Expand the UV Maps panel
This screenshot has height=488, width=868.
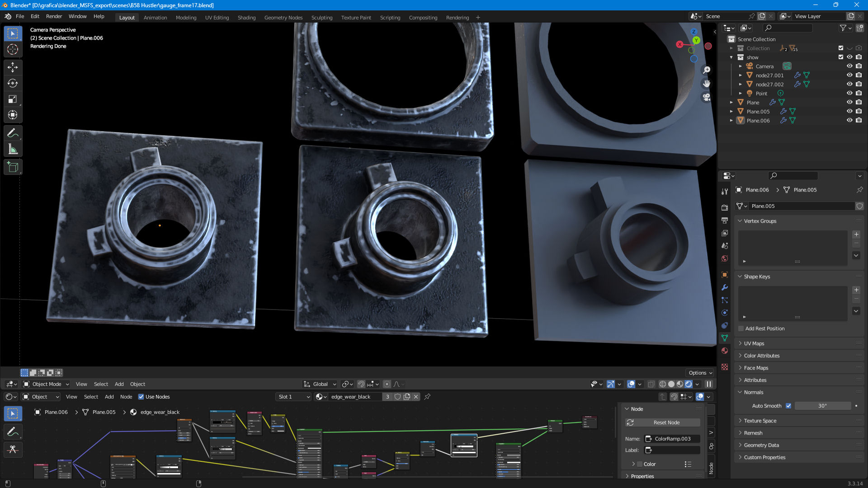754,343
